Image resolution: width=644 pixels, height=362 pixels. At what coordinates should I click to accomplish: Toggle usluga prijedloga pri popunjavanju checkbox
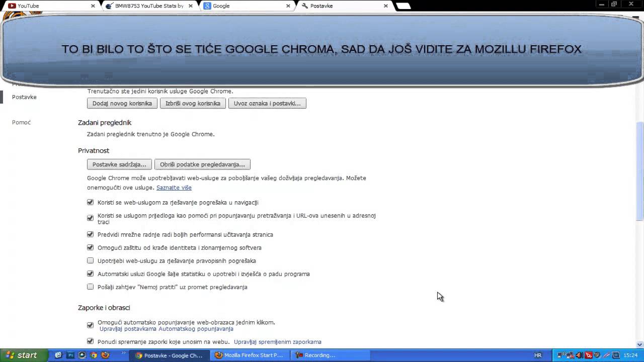point(91,218)
